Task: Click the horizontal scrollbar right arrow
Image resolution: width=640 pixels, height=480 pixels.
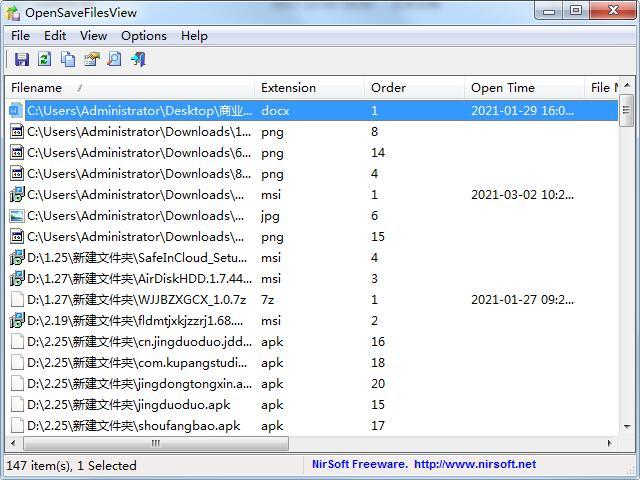Action: (x=610, y=443)
